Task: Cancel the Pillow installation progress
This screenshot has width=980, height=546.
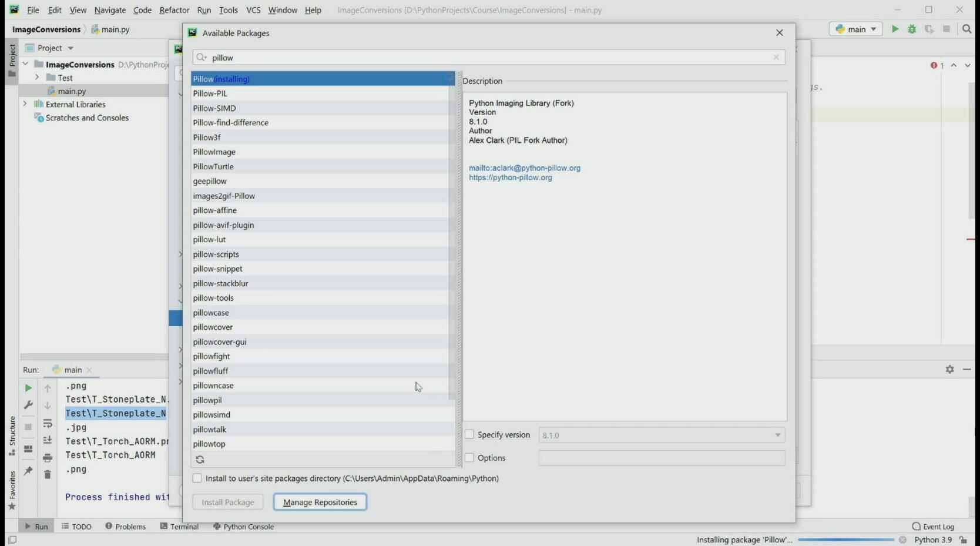Action: [x=902, y=540]
